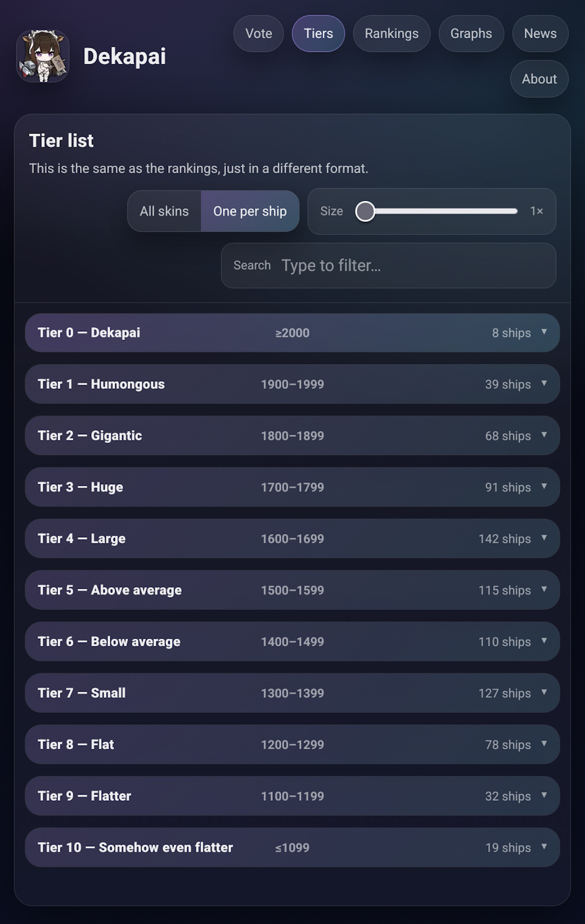Click the triangle icon on Tier 7 Small
The image size is (585, 924).
pyautogui.click(x=544, y=692)
